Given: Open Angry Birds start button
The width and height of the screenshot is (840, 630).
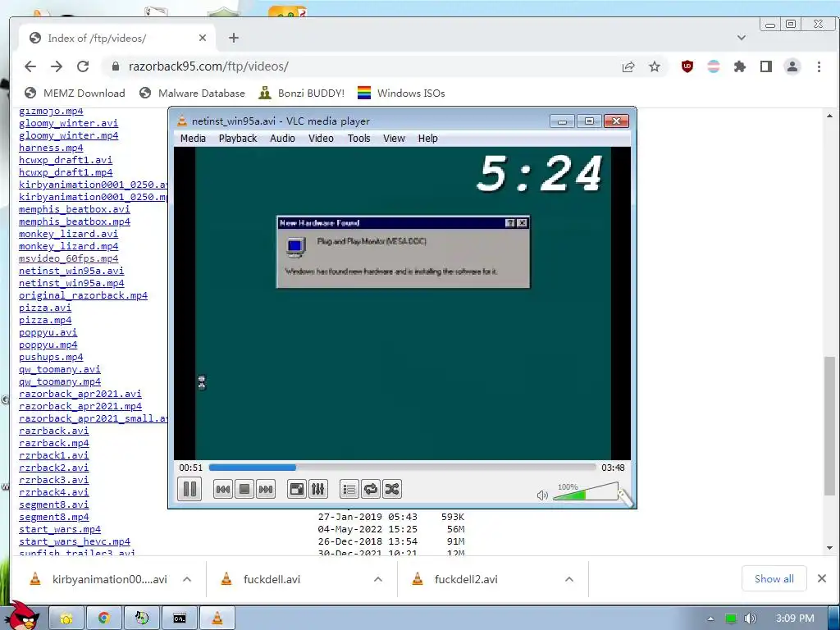Looking at the screenshot, I should 24,616.
